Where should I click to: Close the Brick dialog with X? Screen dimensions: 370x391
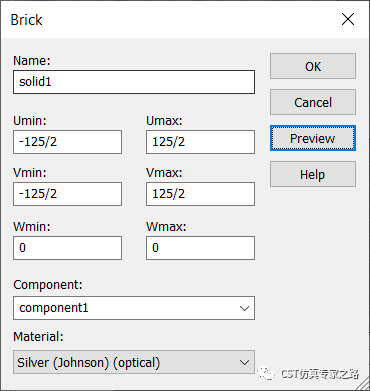pyautogui.click(x=348, y=19)
